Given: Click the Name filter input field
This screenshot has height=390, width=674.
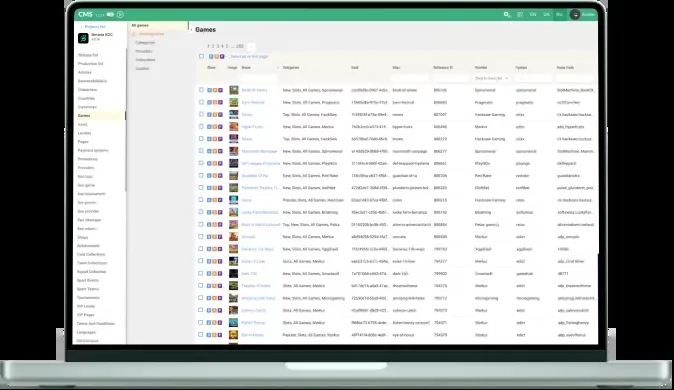Looking at the screenshot, I should point(259,78).
